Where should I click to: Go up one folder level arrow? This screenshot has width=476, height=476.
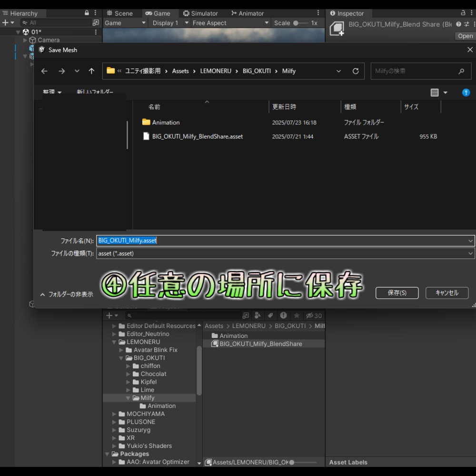pyautogui.click(x=91, y=71)
